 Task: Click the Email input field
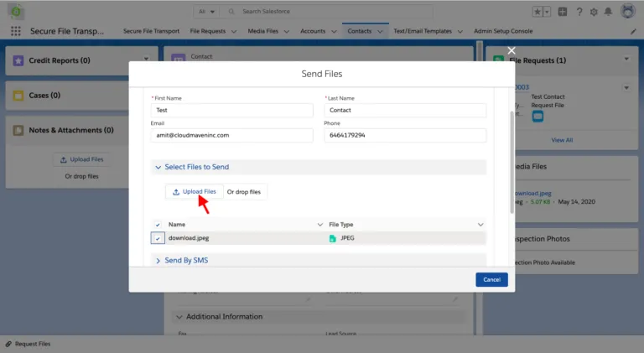click(231, 136)
